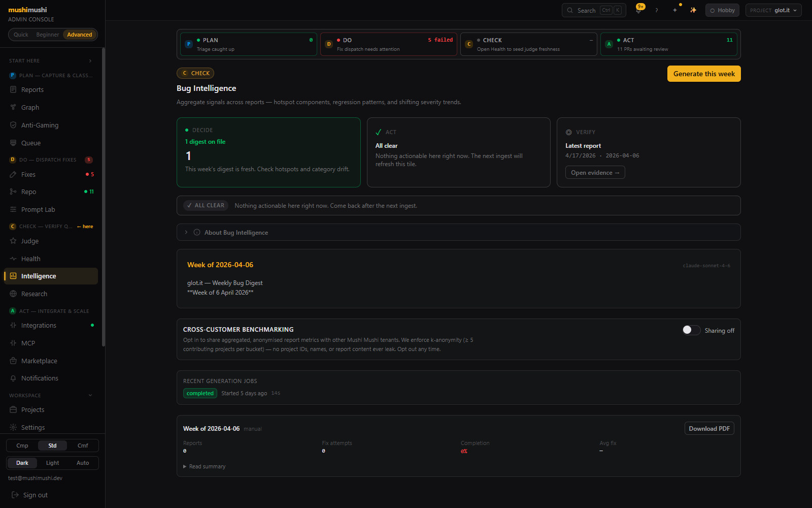Click the Sign out link

click(36, 495)
